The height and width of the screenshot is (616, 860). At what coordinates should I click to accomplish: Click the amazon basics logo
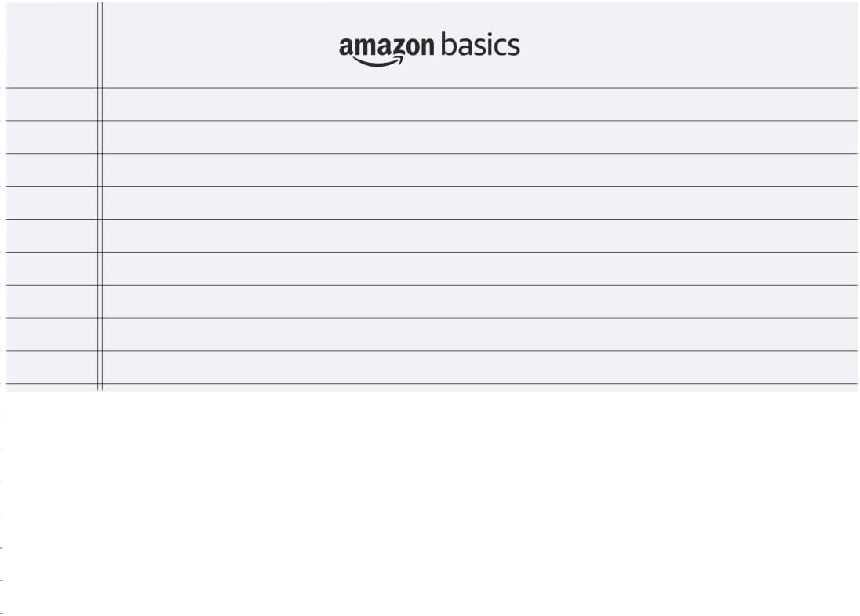click(428, 48)
